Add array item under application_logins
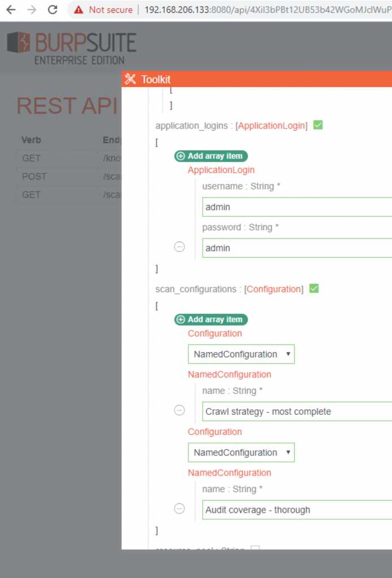Image resolution: width=392 pixels, height=578 pixels. 211,156
